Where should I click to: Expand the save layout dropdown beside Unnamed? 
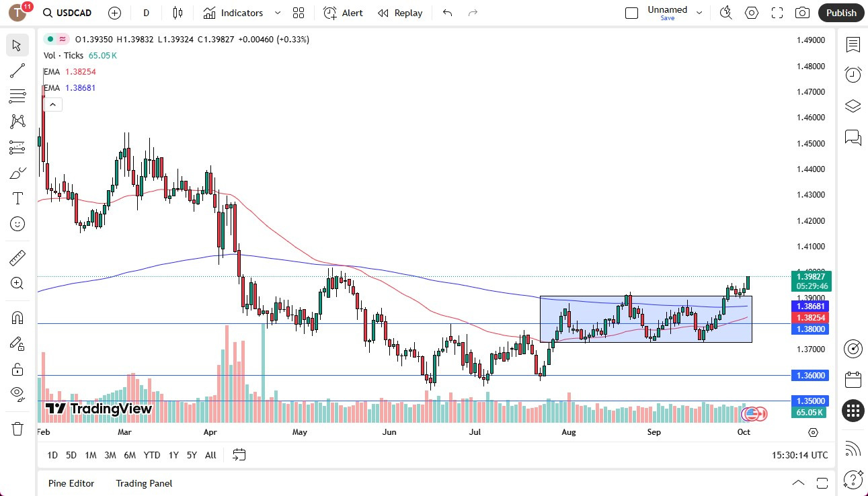(x=699, y=11)
